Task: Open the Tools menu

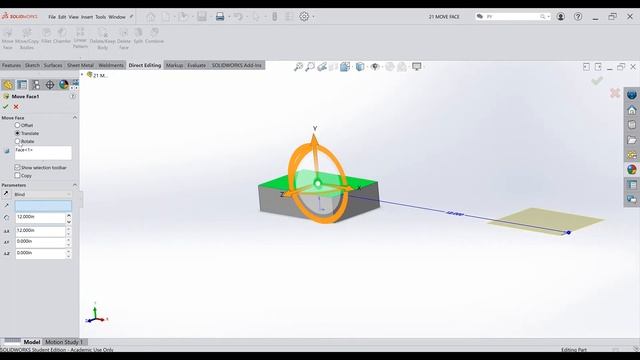Action: (100, 17)
